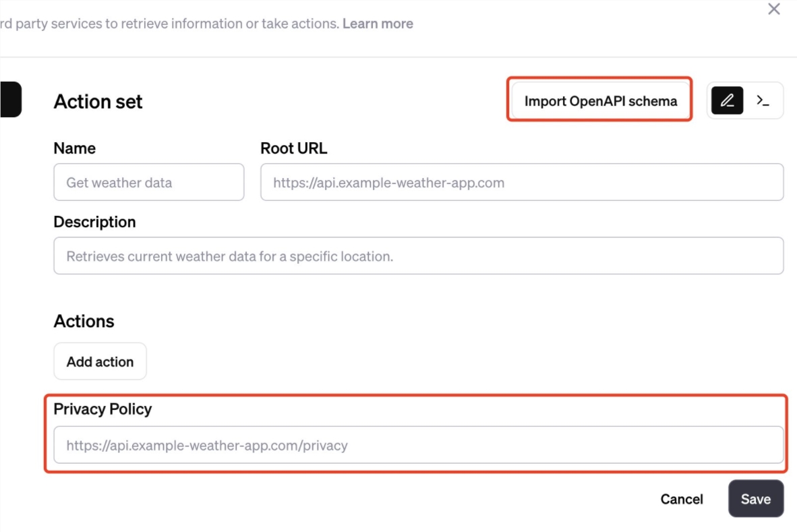Click the Save button
Image resolution: width=797 pixels, height=532 pixels.
click(x=755, y=498)
